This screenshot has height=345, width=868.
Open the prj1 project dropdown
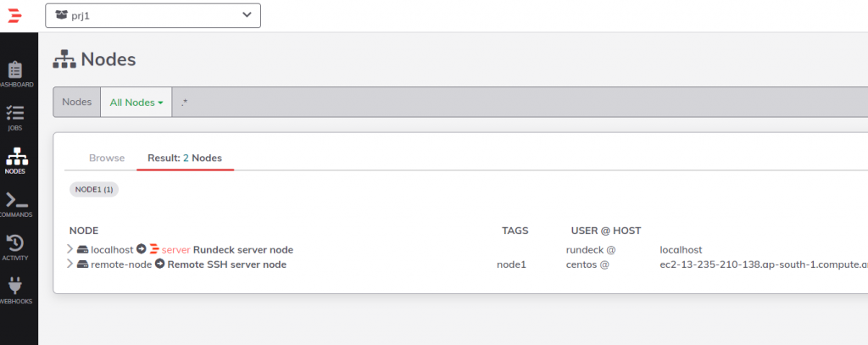click(153, 15)
